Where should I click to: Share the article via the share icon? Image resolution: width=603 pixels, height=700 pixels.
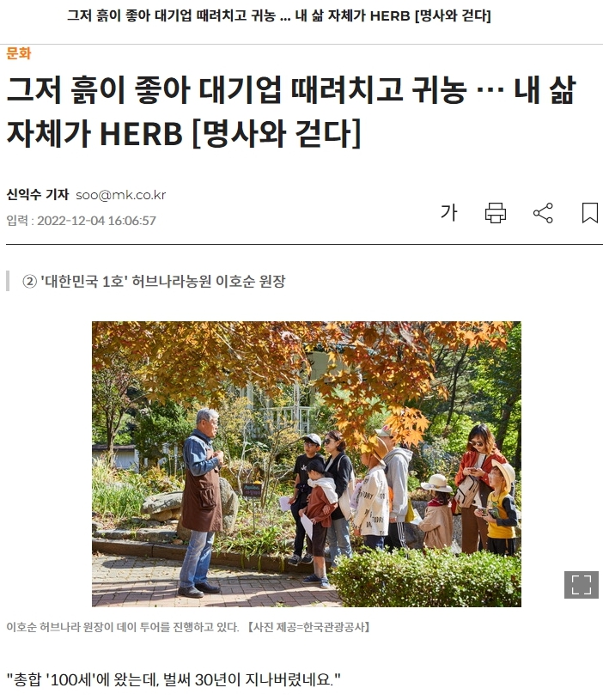point(543,212)
